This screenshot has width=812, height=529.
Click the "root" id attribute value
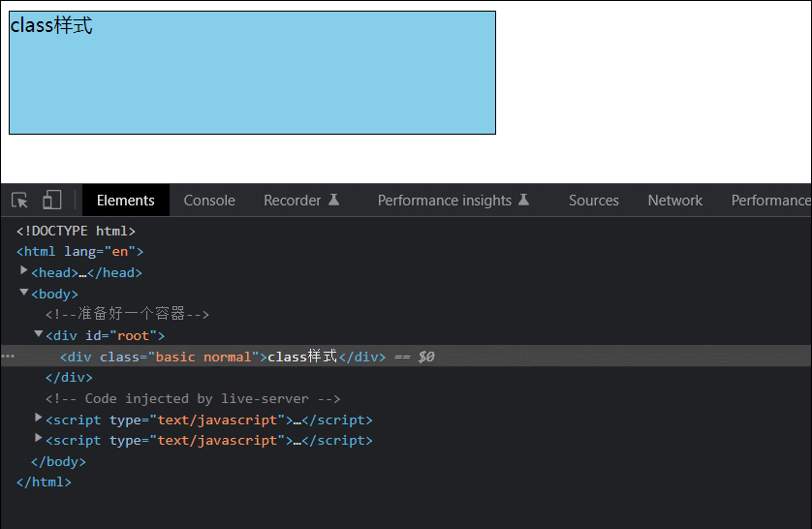pyautogui.click(x=133, y=335)
